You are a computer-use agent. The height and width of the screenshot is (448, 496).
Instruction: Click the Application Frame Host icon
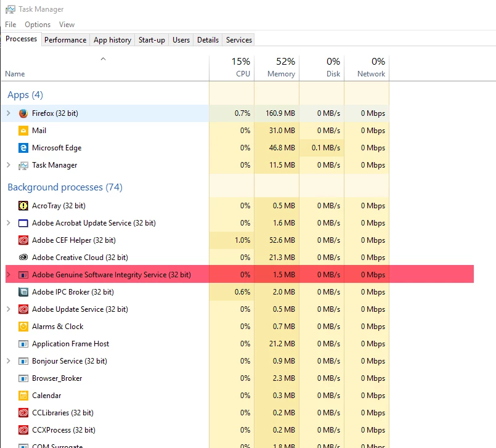point(23,344)
